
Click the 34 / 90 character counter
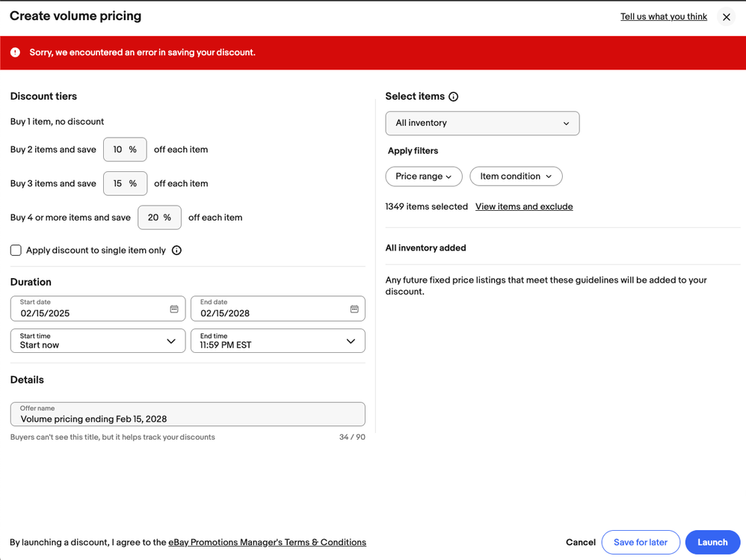pos(352,437)
